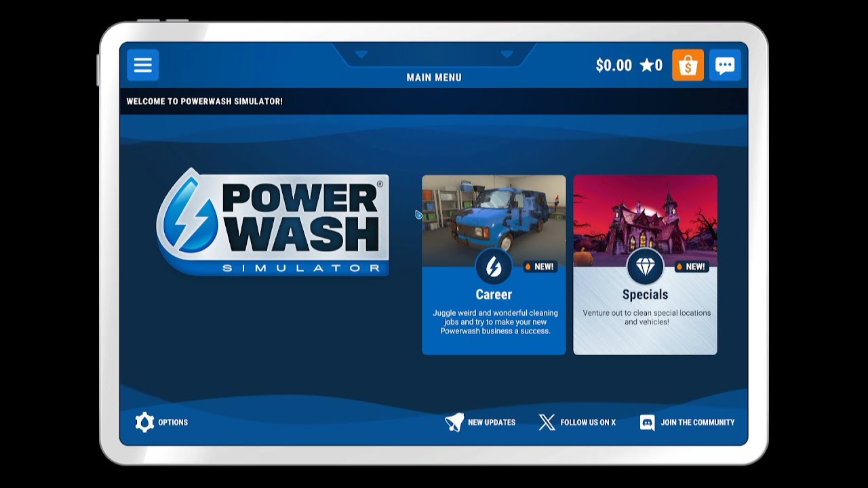Click the NEW! badge on Career

click(540, 266)
